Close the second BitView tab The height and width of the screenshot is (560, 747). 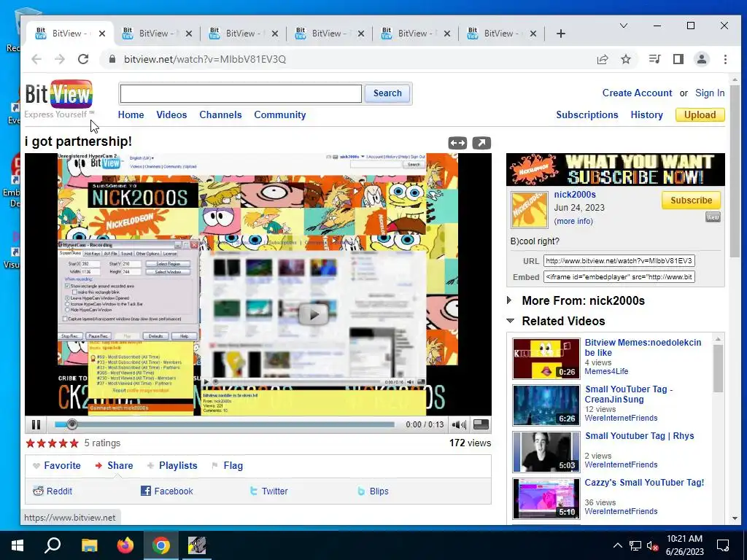coord(189,34)
